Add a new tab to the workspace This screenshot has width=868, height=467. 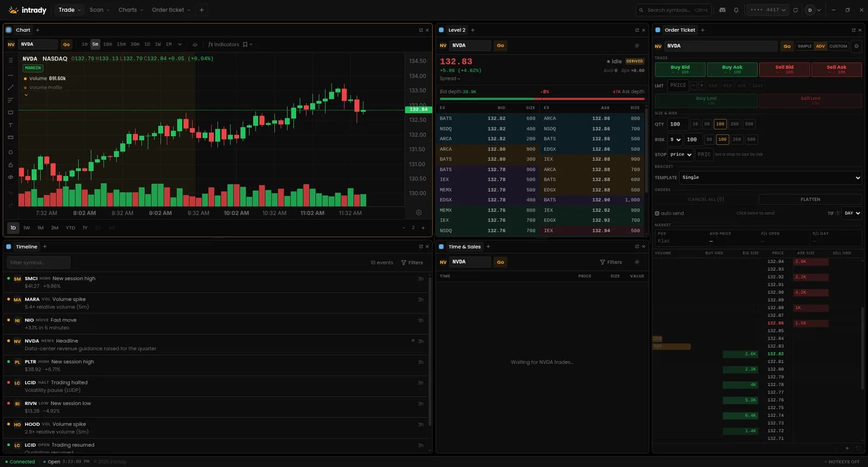click(201, 10)
